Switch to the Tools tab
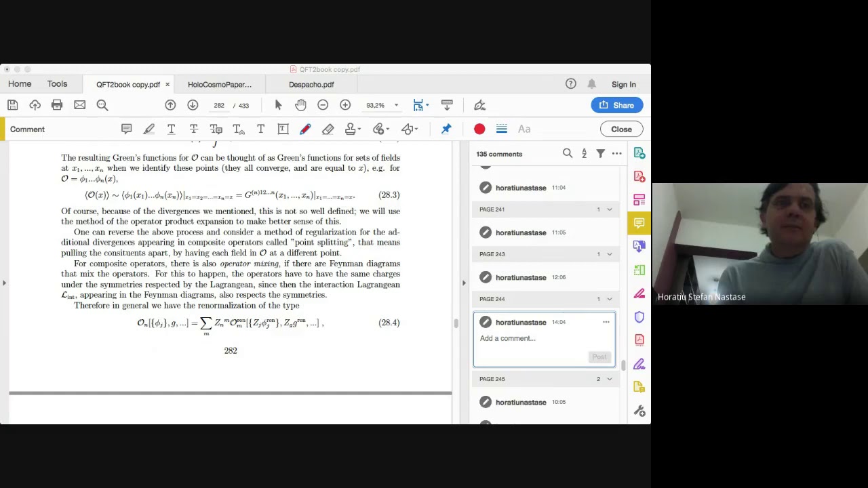The width and height of the screenshot is (868, 488). point(57,84)
